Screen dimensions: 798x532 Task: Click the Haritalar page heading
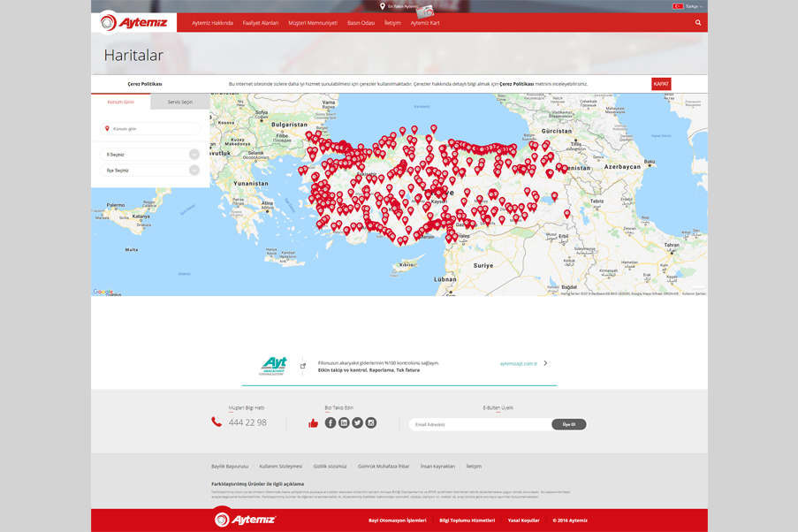(x=133, y=55)
